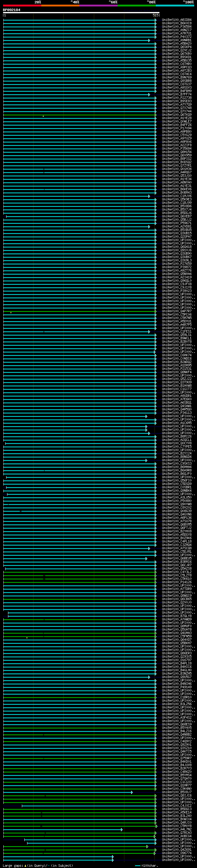This screenshot has width=197, height=868.
Task: Select the UniRef100_B9N769 label
Action: (176, 78)
